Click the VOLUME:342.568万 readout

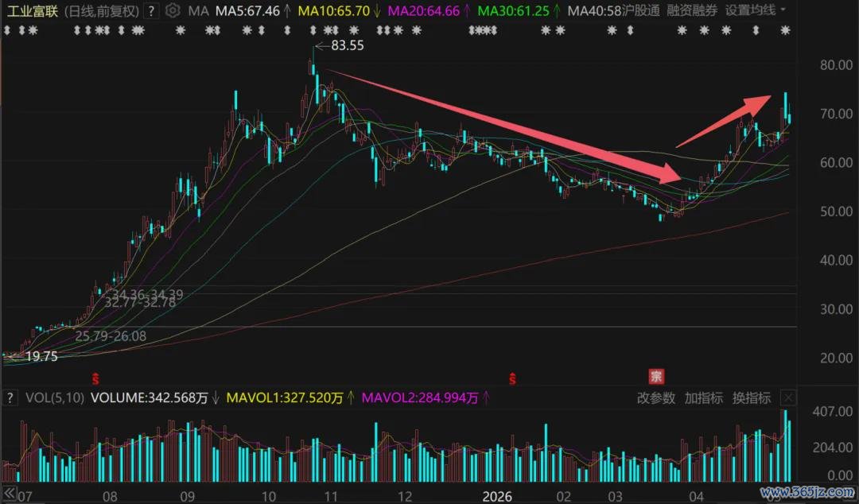149,397
